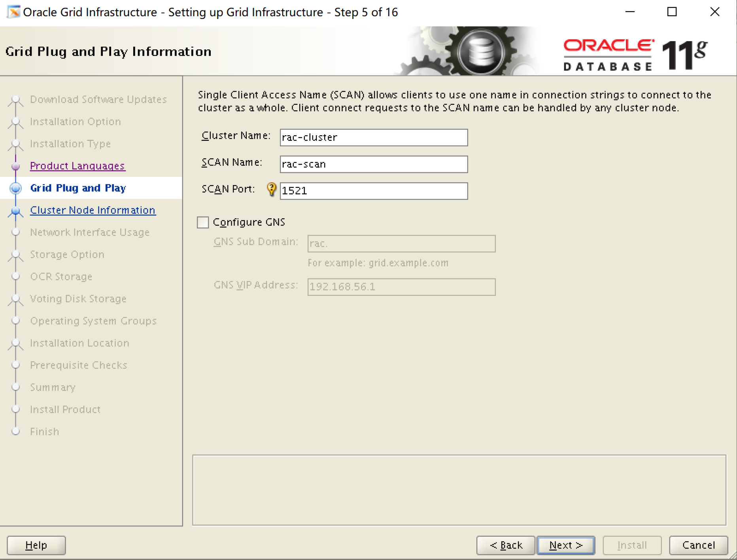Click the Cancel button

pos(699,545)
